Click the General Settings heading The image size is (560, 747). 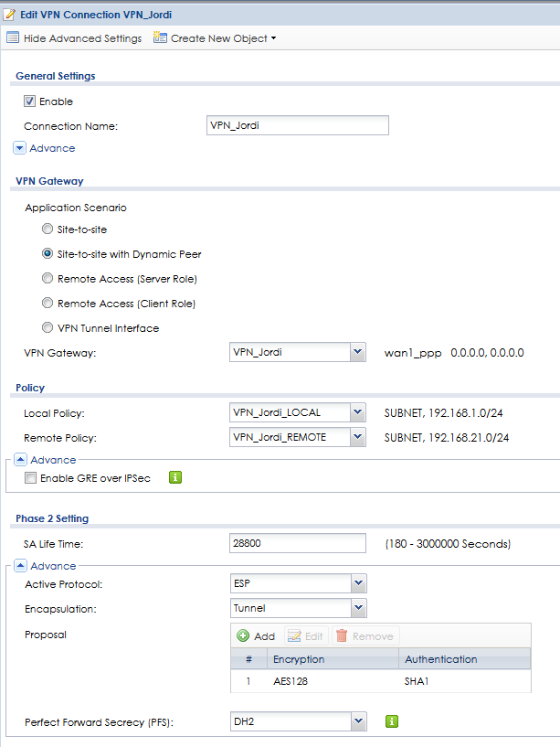[55, 76]
